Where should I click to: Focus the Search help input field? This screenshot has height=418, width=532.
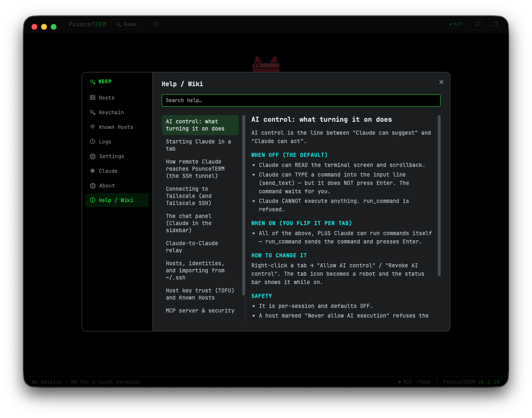pyautogui.click(x=301, y=100)
